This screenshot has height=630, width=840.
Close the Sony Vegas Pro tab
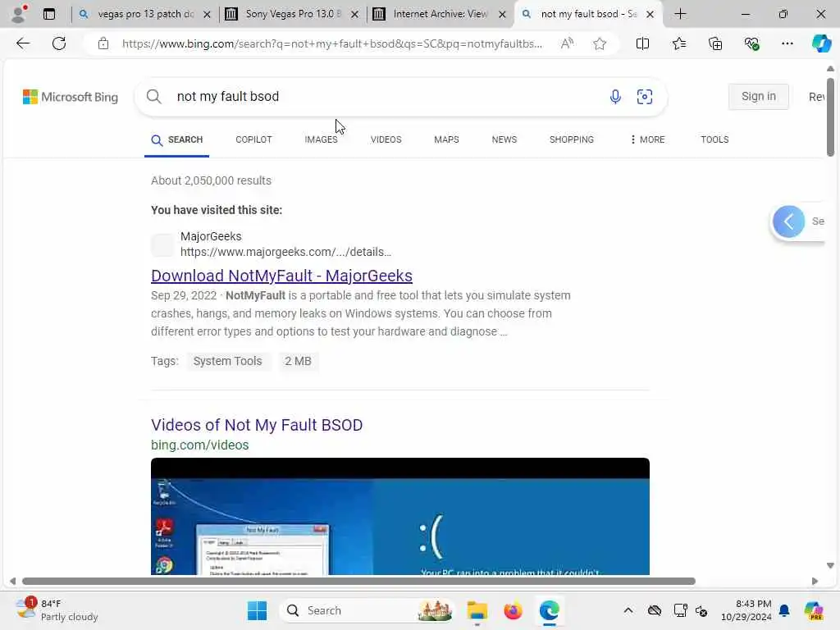tap(354, 15)
